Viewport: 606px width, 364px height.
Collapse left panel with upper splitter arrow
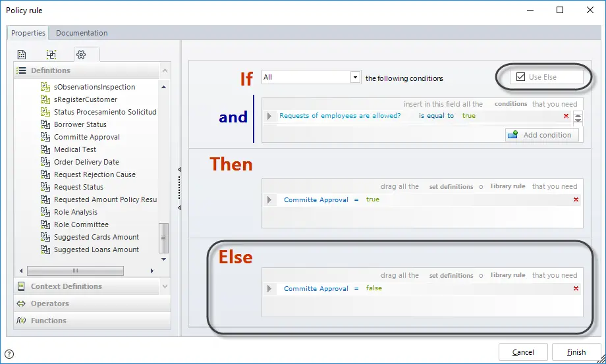coord(179,169)
